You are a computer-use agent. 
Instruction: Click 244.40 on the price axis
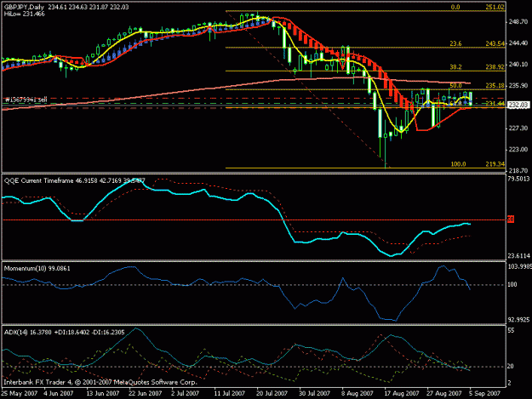coord(518,43)
